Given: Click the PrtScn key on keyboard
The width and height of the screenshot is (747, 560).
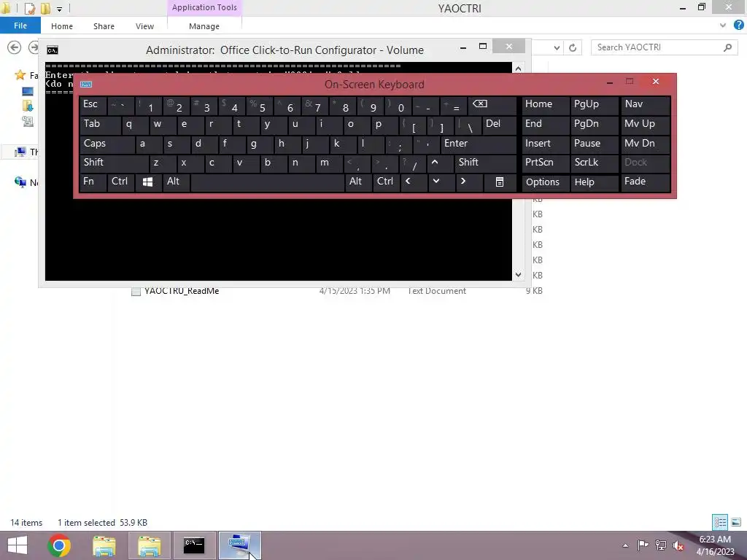Looking at the screenshot, I should (545, 163).
